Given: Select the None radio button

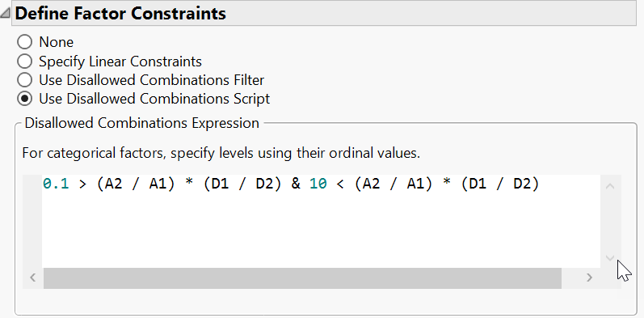Looking at the screenshot, I should tap(24, 42).
